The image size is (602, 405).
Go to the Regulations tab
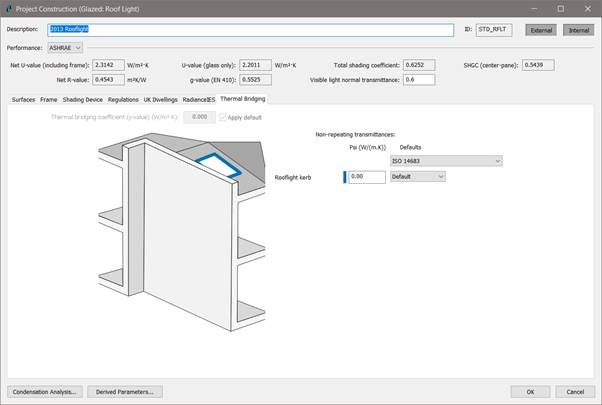click(x=124, y=100)
